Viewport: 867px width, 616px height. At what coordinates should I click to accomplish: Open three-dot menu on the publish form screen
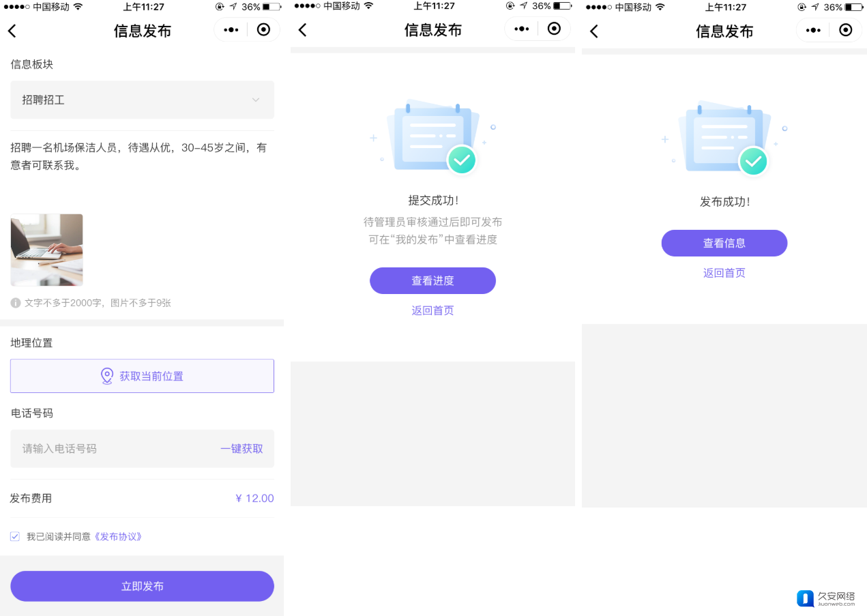(x=231, y=30)
